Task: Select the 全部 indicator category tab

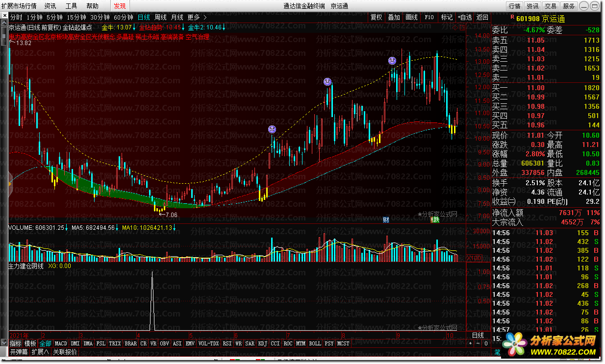Action: [46, 343]
